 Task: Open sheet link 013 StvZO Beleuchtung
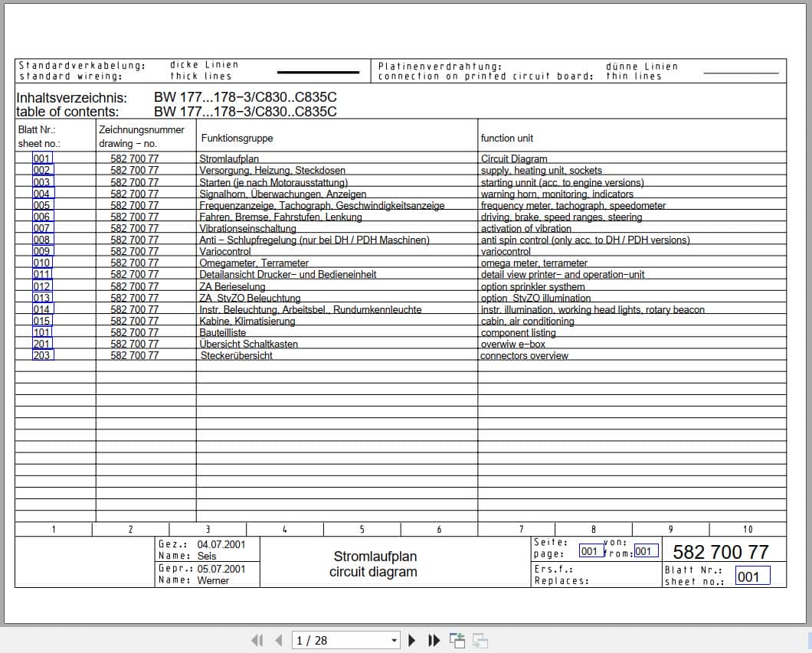point(42,298)
